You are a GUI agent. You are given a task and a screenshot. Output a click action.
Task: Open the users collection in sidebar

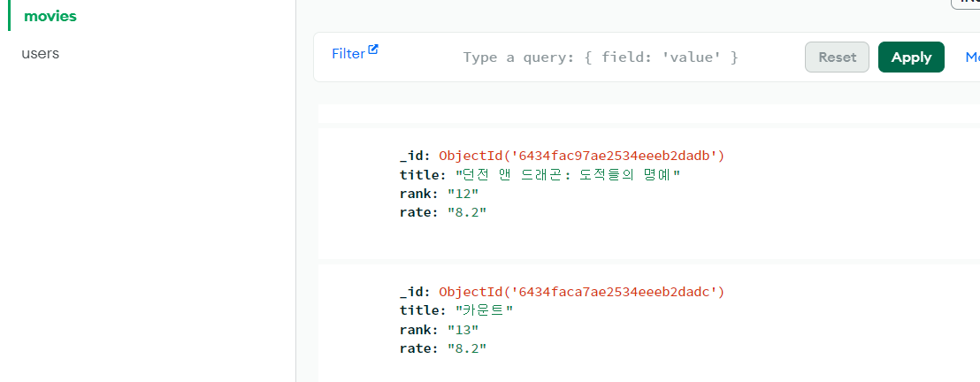point(40,53)
